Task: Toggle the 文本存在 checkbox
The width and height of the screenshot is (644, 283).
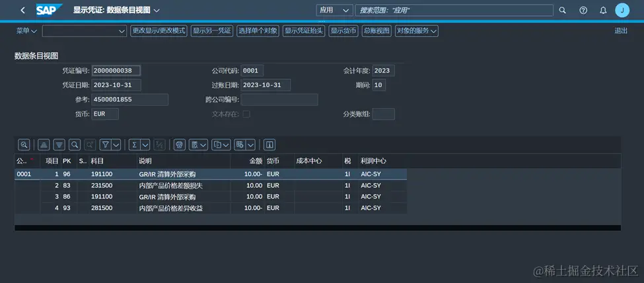Action: coord(246,114)
